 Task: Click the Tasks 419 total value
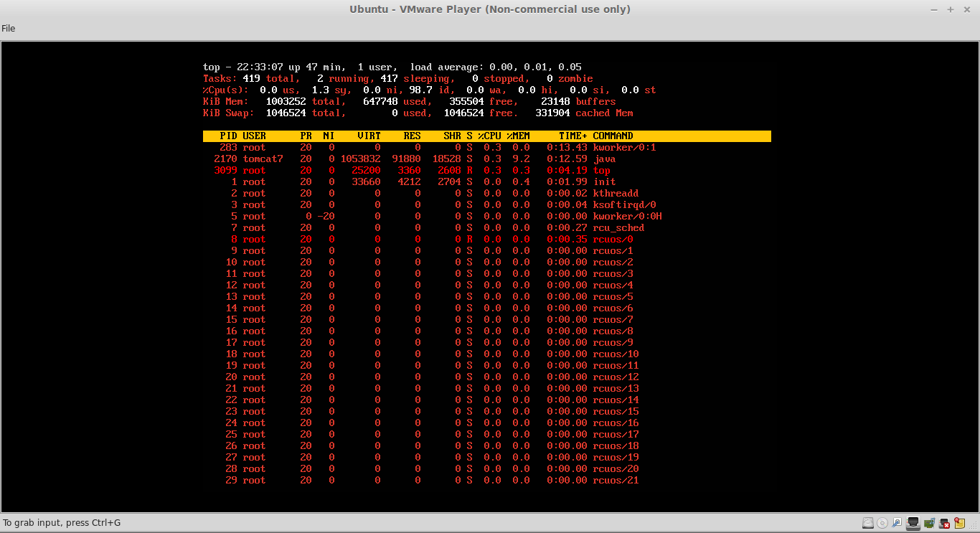[251, 78]
